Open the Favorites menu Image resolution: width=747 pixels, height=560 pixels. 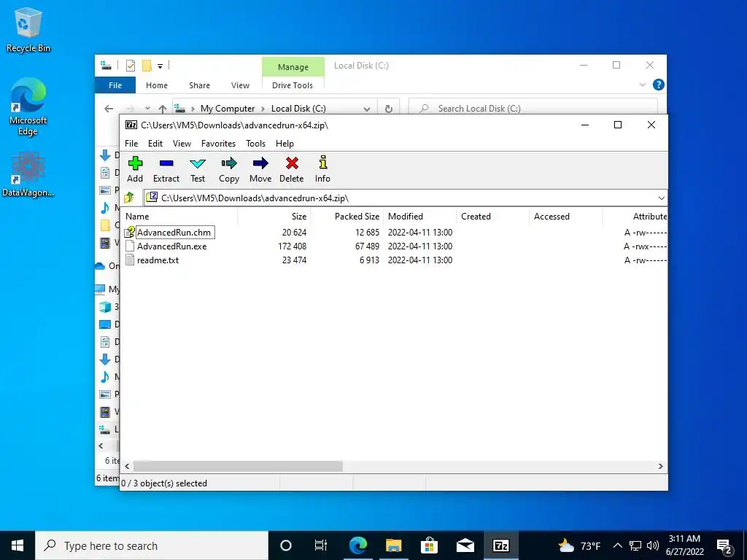point(218,144)
